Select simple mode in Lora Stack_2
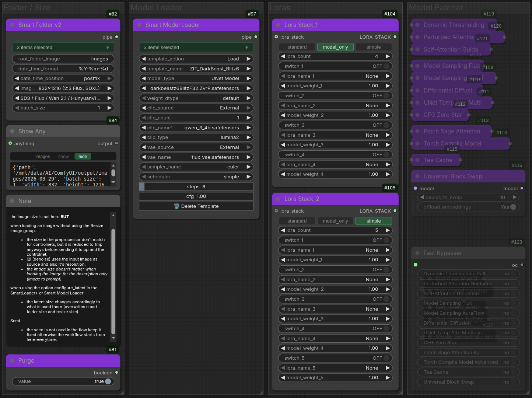532x398 pixels. pos(374,221)
